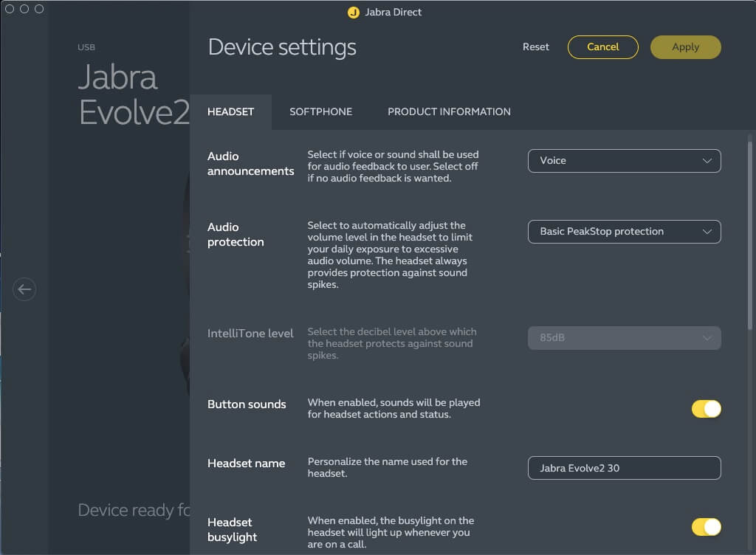756x555 pixels.
Task: Click the Headset name text field
Action: tap(624, 468)
